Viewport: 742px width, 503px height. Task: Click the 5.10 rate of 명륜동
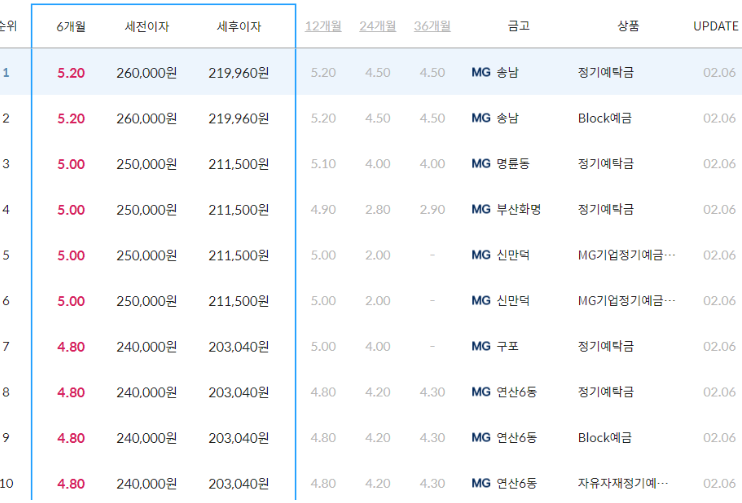pos(323,164)
